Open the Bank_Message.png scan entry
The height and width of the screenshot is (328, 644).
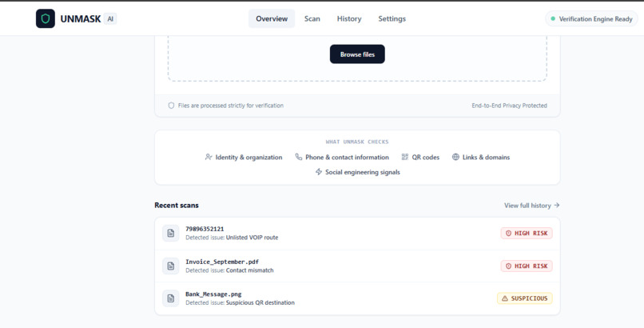pyautogui.click(x=357, y=298)
